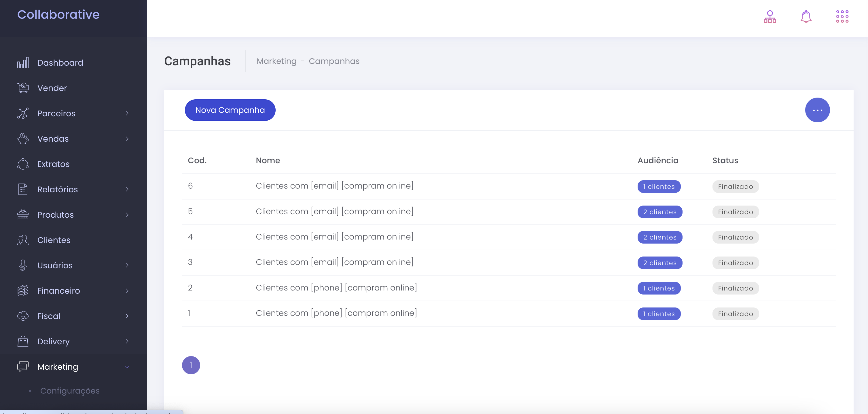
Task: Click the Parceiros network icon
Action: pos(23,113)
